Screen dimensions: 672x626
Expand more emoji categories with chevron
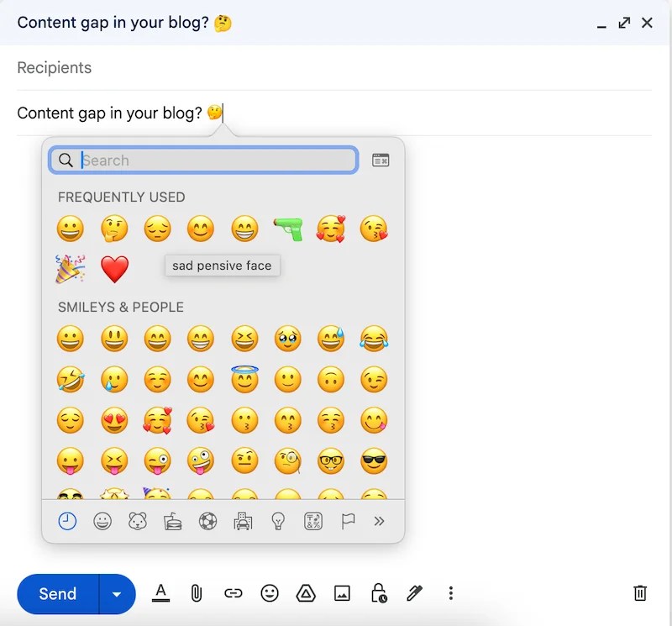click(x=379, y=521)
